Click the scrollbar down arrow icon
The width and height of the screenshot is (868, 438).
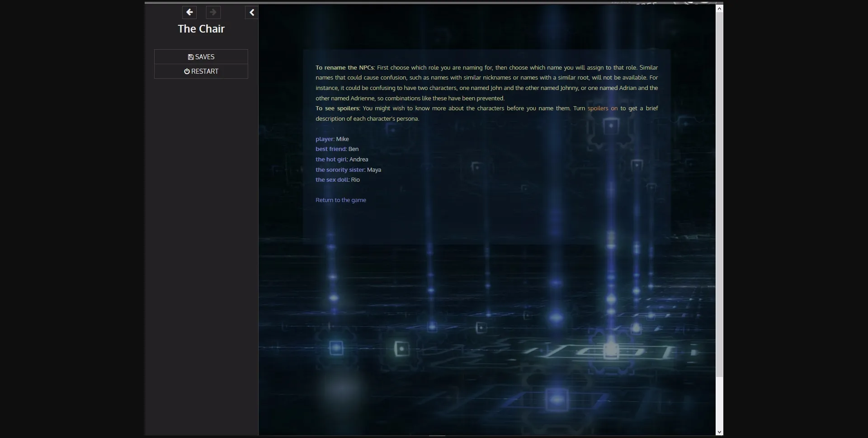719,432
